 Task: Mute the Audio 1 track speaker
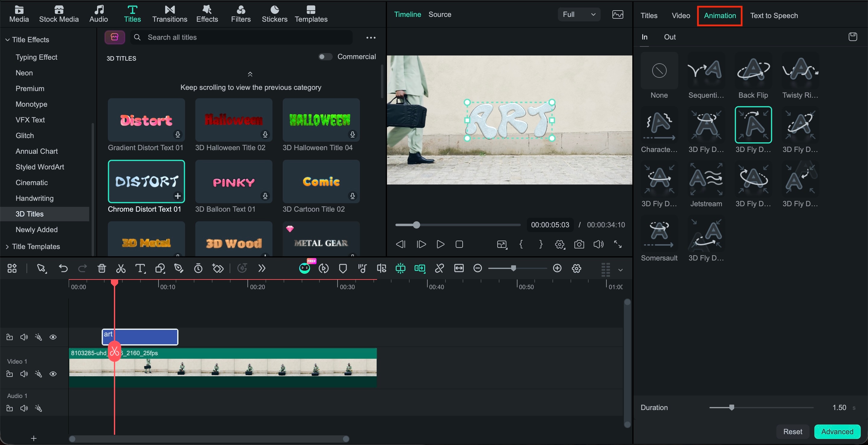pyautogui.click(x=24, y=408)
